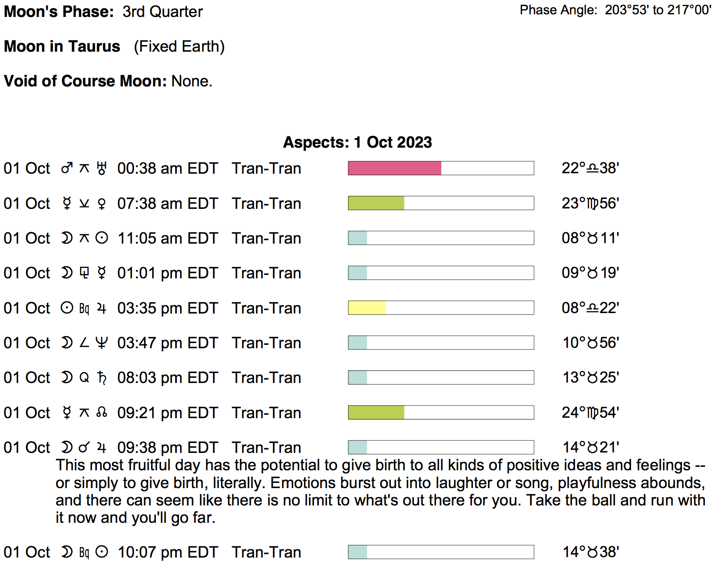
Task: Click the "Void of Course Moon" label
Action: click(85, 81)
